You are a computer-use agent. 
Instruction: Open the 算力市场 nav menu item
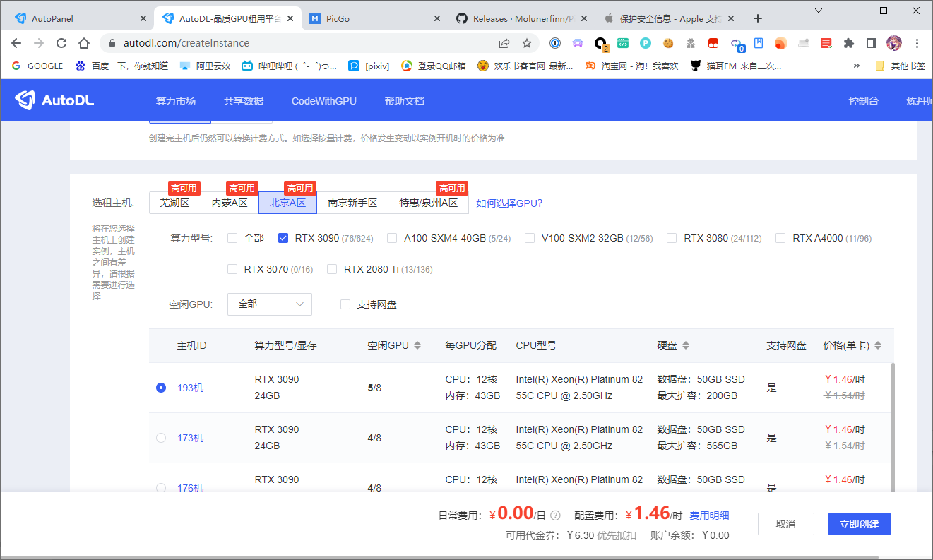click(x=176, y=101)
